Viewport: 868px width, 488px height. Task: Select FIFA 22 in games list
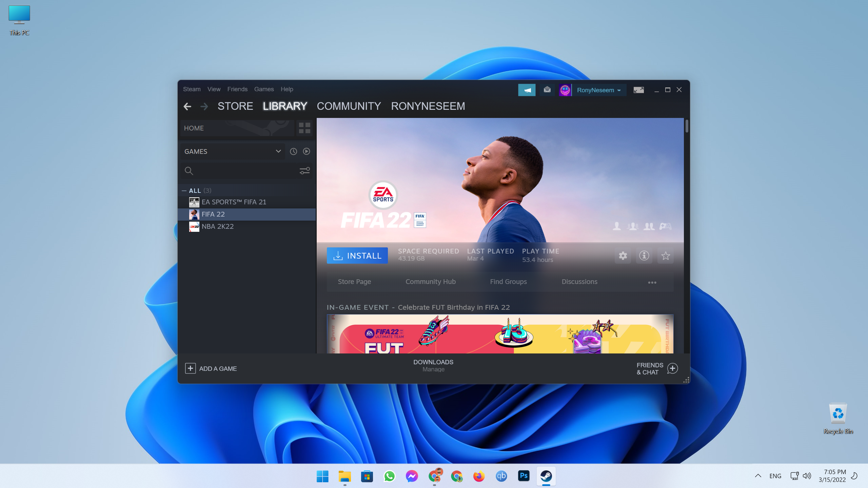pos(247,215)
